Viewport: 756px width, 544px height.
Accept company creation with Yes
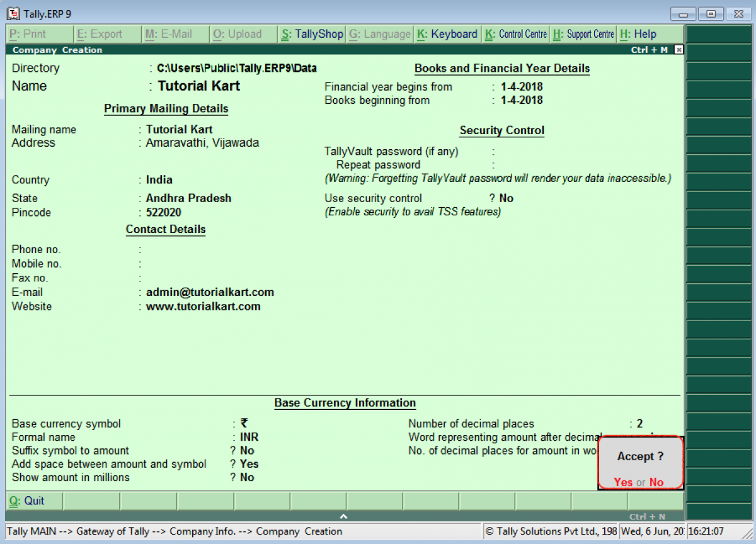(622, 482)
